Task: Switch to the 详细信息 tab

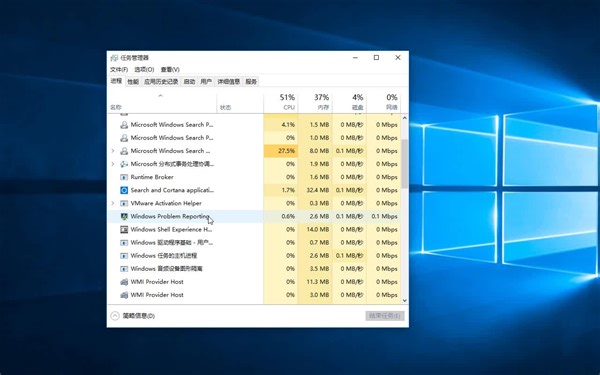Action: 228,82
